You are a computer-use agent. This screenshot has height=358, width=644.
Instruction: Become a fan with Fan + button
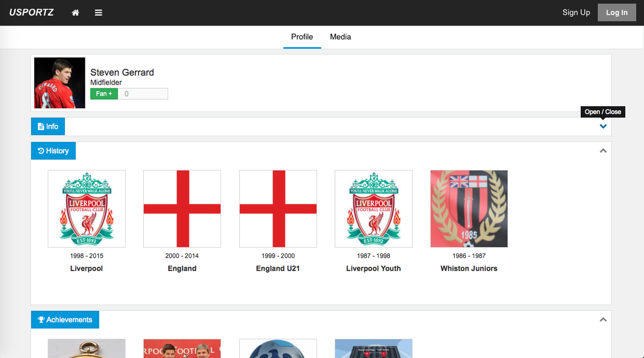tap(104, 94)
